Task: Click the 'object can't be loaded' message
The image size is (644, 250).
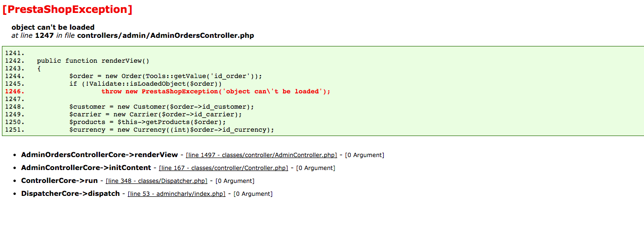Action: (x=53, y=27)
